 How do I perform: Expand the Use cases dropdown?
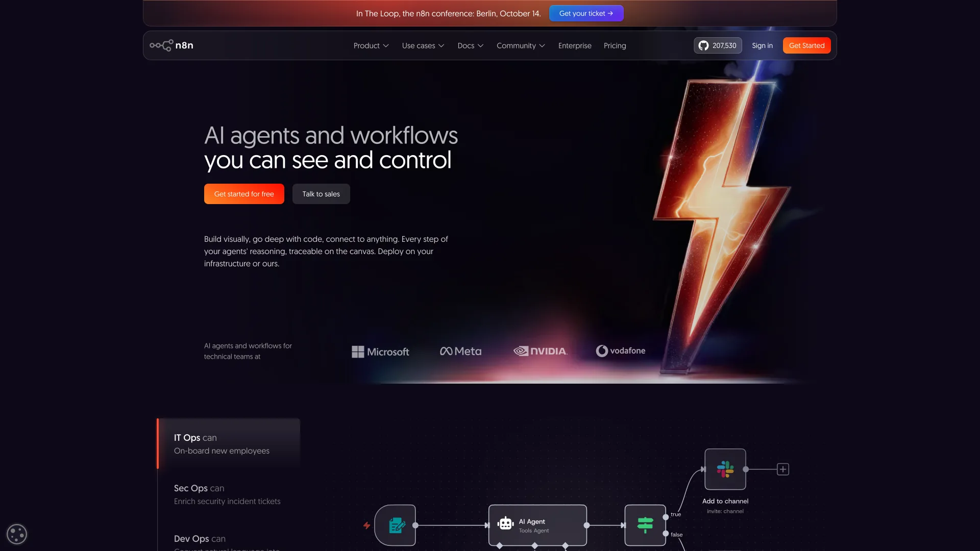tap(423, 45)
